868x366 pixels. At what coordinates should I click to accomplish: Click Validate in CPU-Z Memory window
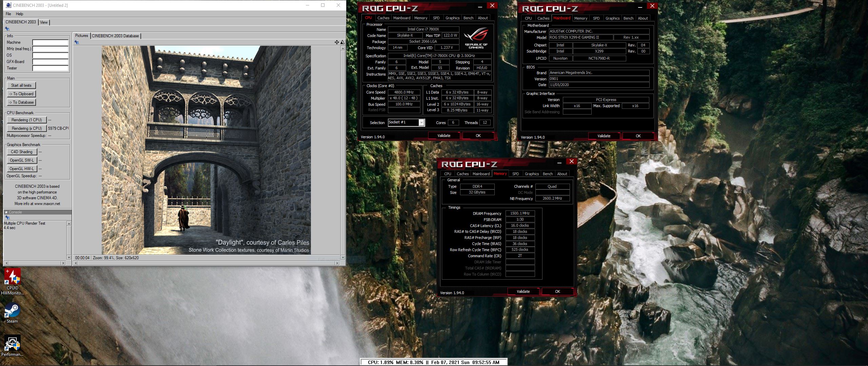coord(523,291)
